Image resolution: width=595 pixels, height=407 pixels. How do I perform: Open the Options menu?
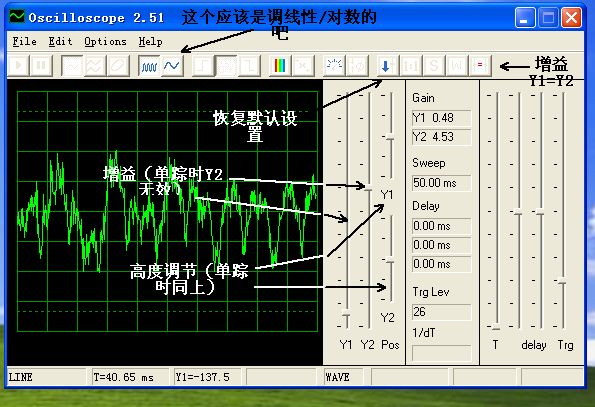(105, 41)
